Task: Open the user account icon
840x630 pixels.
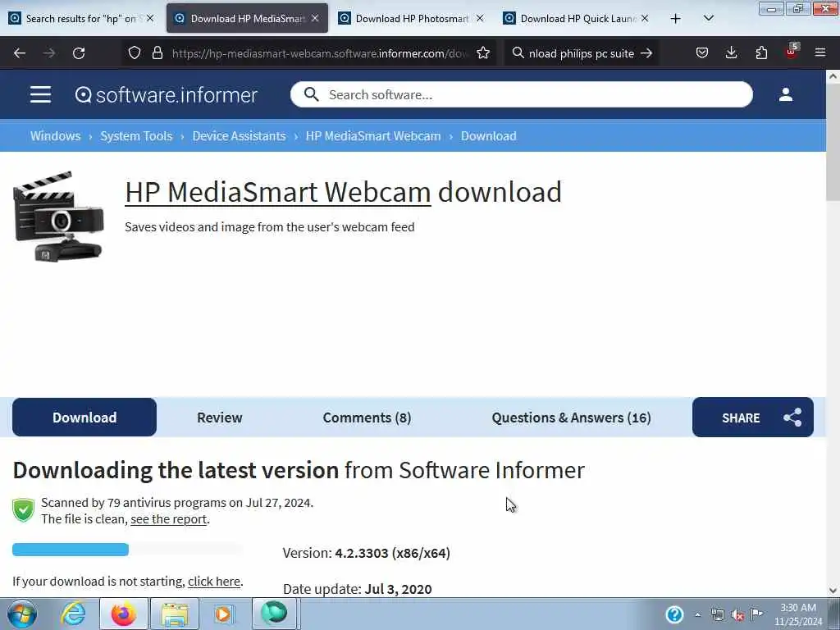Action: 785,95
